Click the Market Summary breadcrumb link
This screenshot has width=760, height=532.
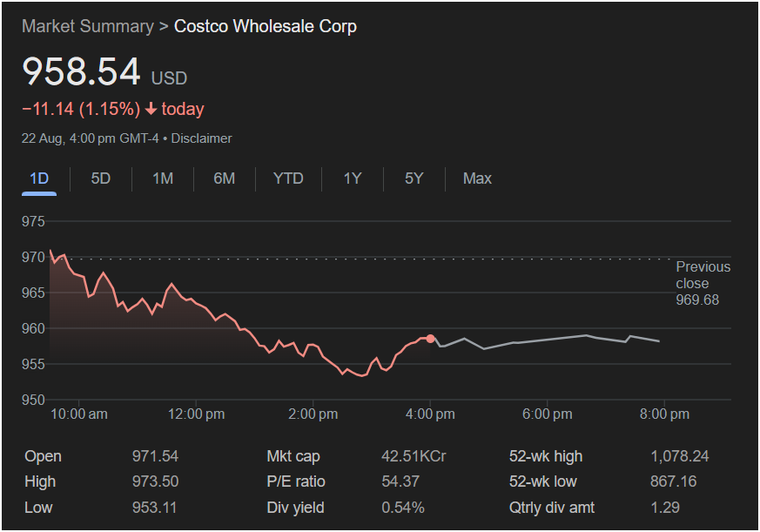87,26
